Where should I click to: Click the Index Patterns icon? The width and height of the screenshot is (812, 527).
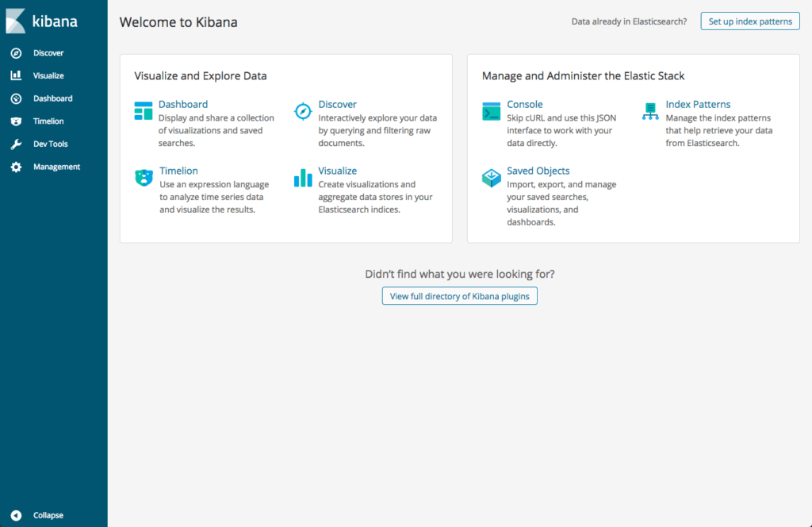click(650, 112)
